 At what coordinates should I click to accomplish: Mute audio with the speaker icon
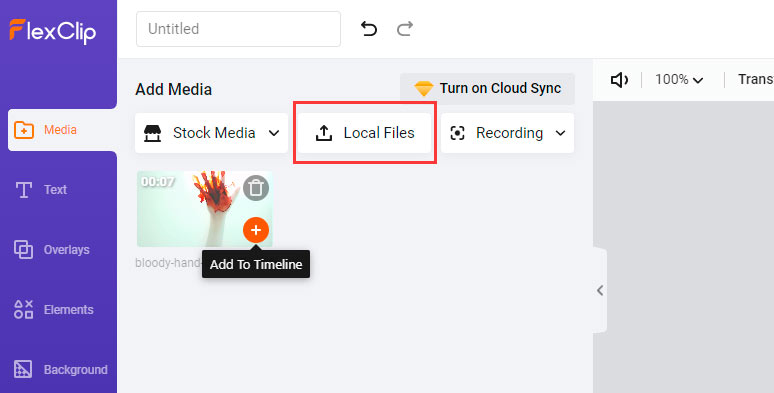[619, 79]
